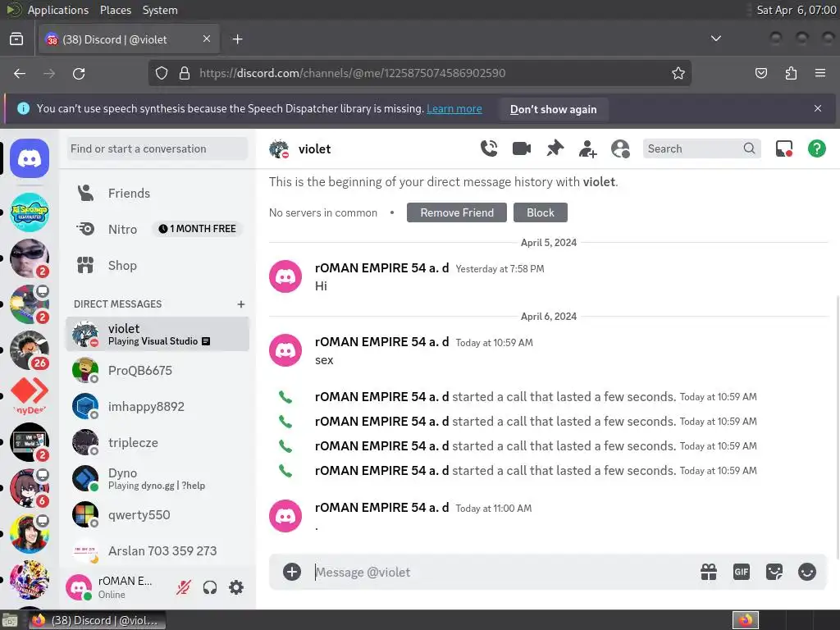
Task: Unmute the microphone
Action: (184, 587)
